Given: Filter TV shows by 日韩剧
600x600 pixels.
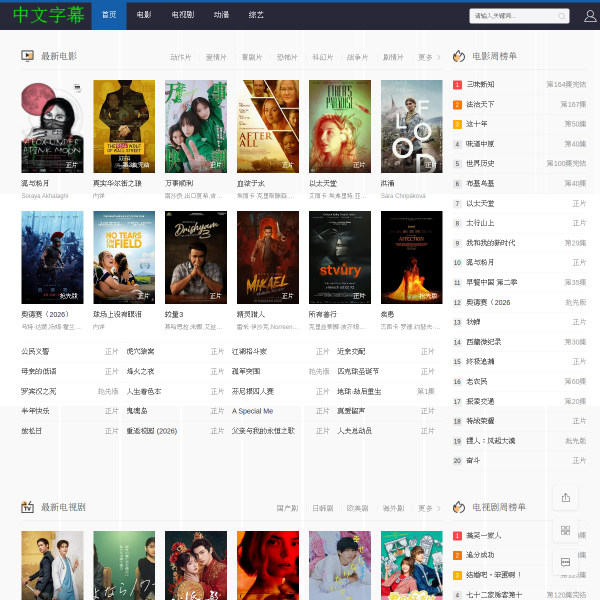Looking at the screenshot, I should 323,508.
